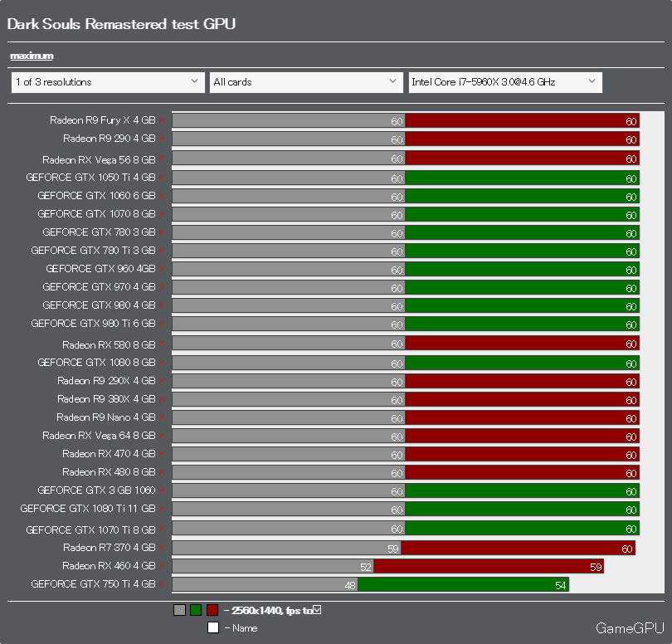Screen dimensions: 672x644
Task: Open the 'All cards' dropdown
Action: click(306, 82)
